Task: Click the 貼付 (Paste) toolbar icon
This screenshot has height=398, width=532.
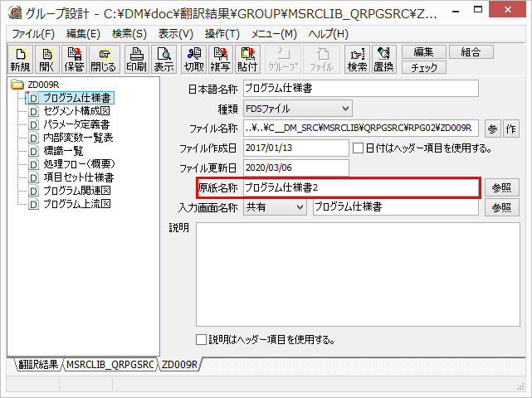Action: point(247,60)
